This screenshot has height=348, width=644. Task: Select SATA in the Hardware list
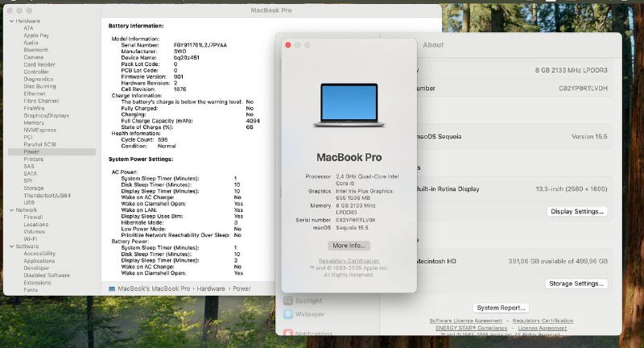[x=30, y=174]
